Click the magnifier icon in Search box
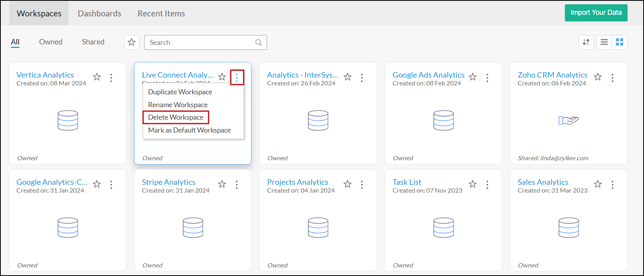644x276 pixels. 258,42
